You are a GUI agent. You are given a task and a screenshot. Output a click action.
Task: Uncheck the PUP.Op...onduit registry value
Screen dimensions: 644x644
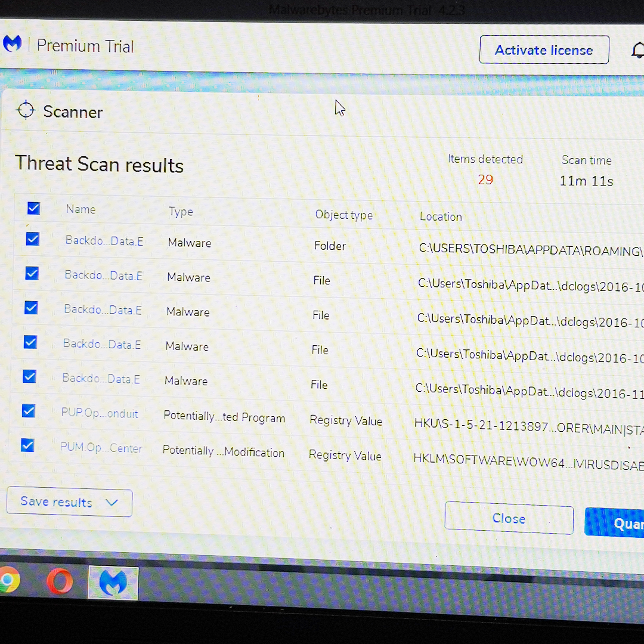pyautogui.click(x=27, y=411)
